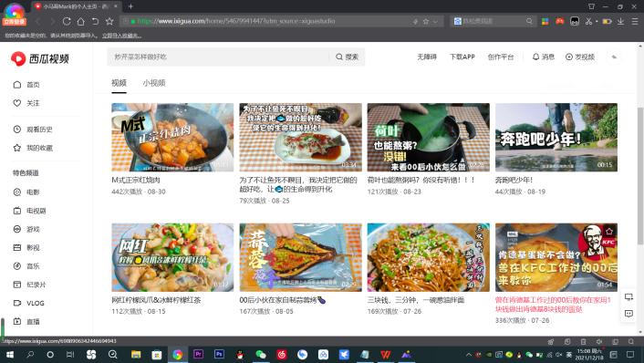644x363 pixels.
Task: Click the browser undo-close-tab button
Action: 95,21
